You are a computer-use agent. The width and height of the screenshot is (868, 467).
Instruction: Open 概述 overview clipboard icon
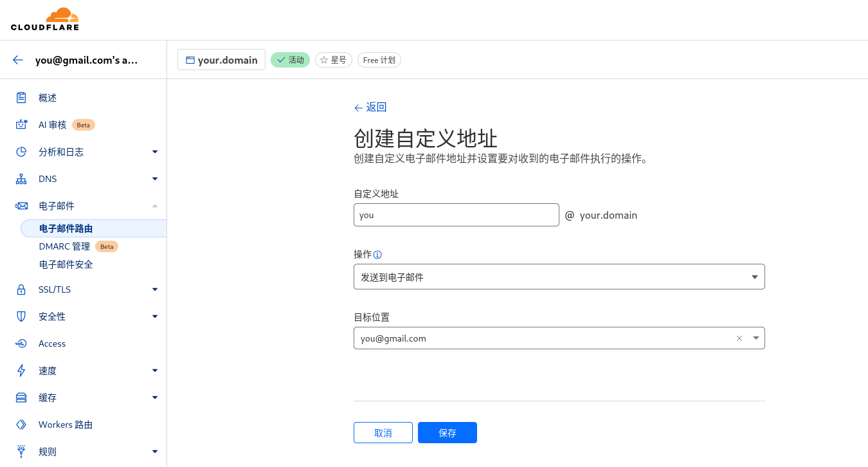click(21, 98)
